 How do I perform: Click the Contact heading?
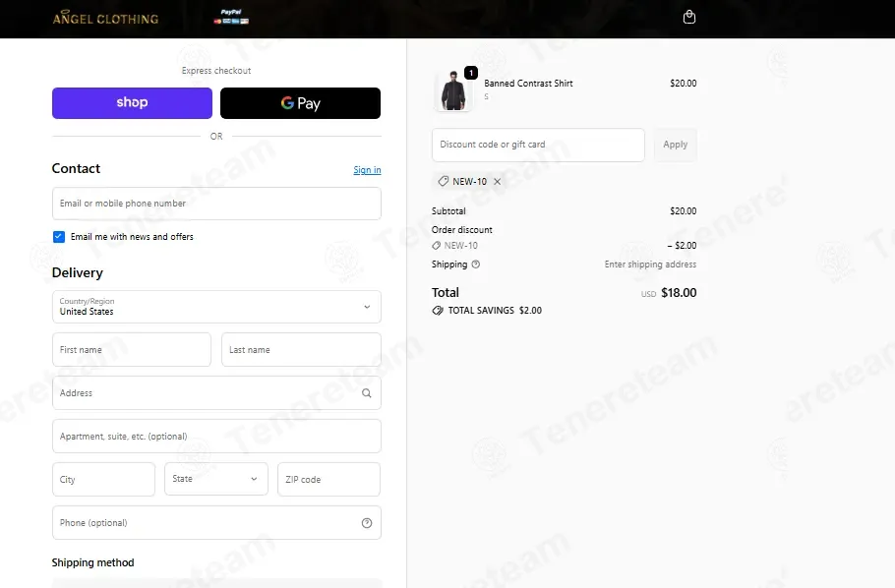click(76, 168)
